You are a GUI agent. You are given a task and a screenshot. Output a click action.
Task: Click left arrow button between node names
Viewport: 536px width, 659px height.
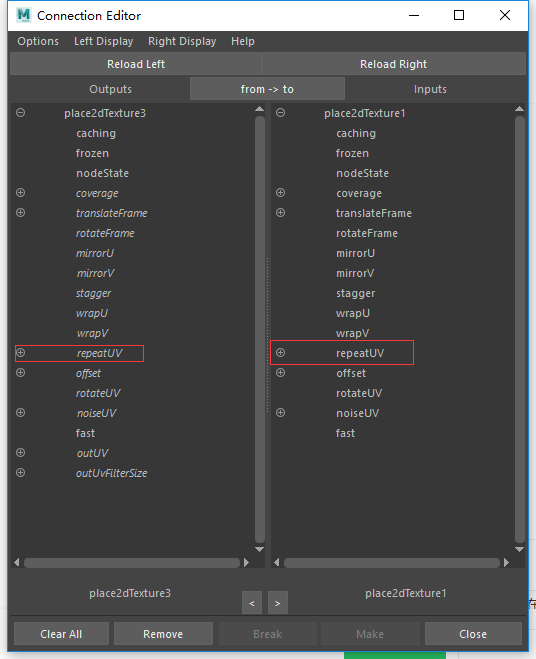pyautogui.click(x=252, y=603)
